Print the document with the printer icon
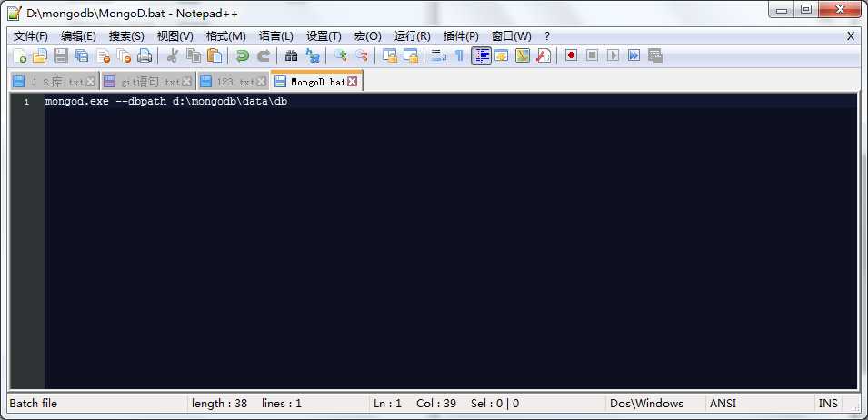 click(145, 55)
